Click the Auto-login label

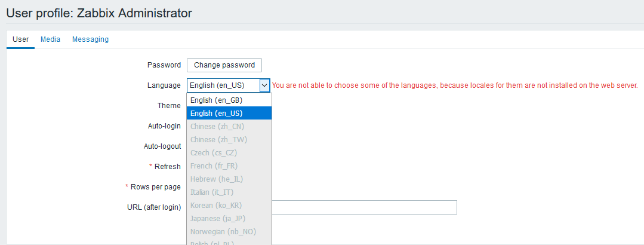click(x=164, y=126)
